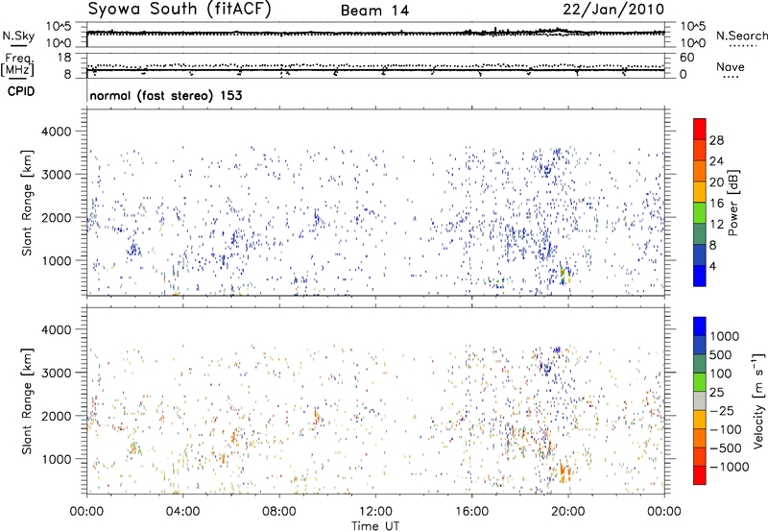The width and height of the screenshot is (768, 532).
Task: Click the "1000" velocity scale value
Action: tap(725, 336)
